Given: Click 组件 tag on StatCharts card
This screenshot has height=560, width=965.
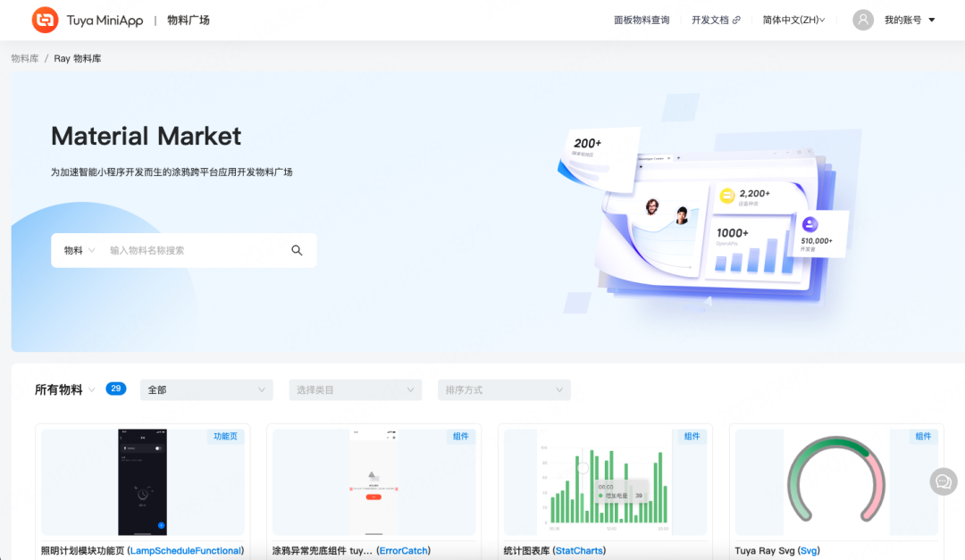Looking at the screenshot, I should click(x=692, y=437).
